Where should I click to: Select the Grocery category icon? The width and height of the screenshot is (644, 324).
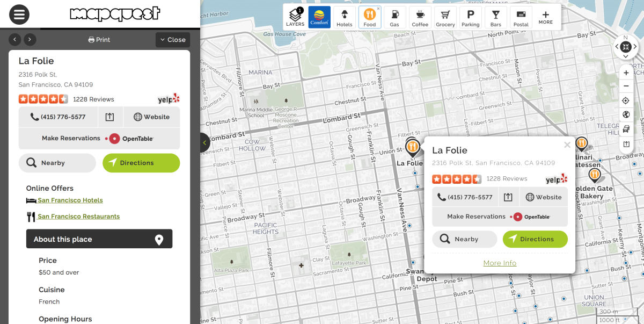(445, 16)
